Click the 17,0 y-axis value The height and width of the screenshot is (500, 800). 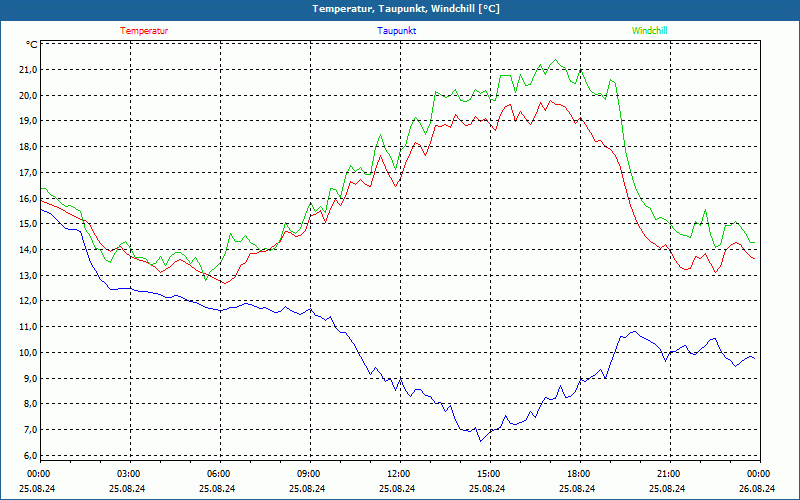click(x=29, y=172)
